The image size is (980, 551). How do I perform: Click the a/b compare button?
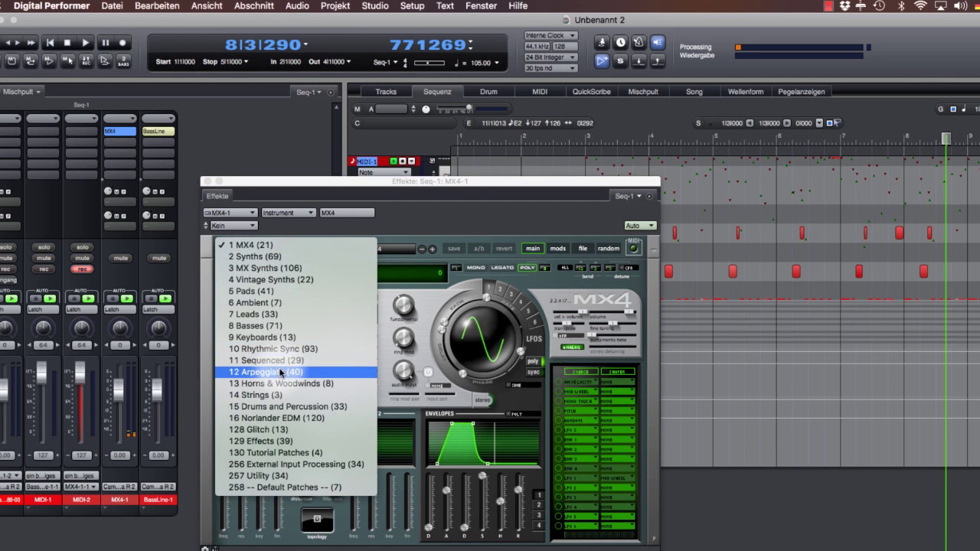pyautogui.click(x=479, y=249)
